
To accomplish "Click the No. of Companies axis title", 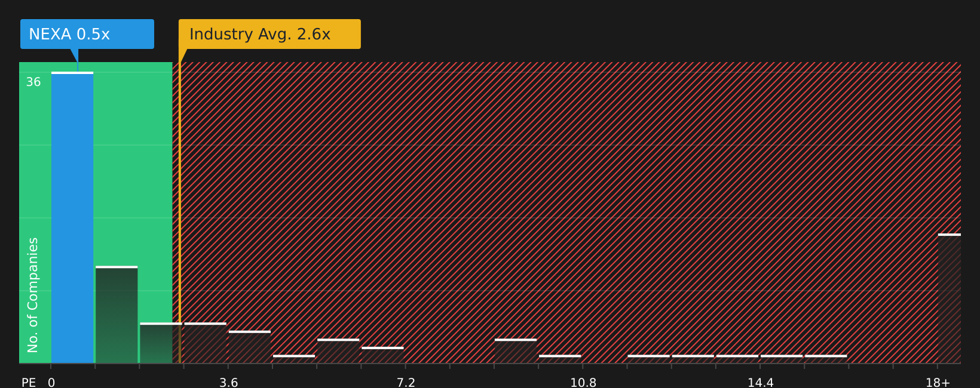I will coord(33,295).
